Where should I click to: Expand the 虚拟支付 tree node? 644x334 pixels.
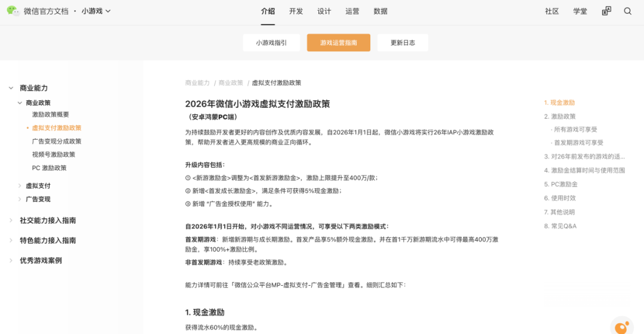click(20, 185)
